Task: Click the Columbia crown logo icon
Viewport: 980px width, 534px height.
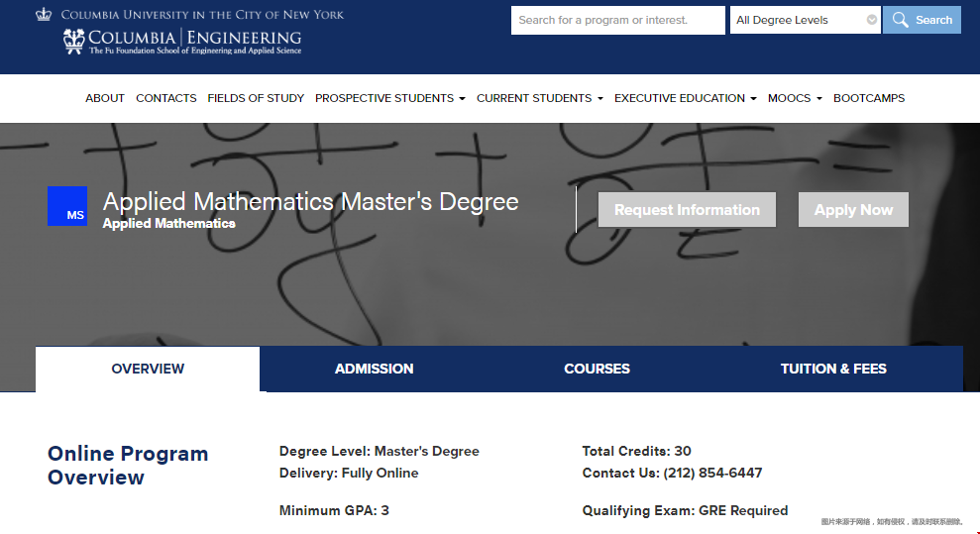Action: [x=43, y=15]
